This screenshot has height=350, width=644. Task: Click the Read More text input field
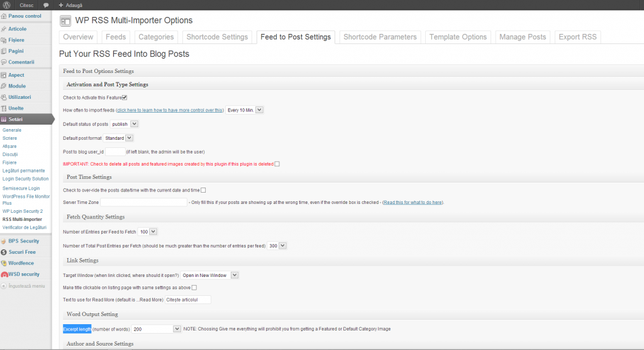click(187, 300)
